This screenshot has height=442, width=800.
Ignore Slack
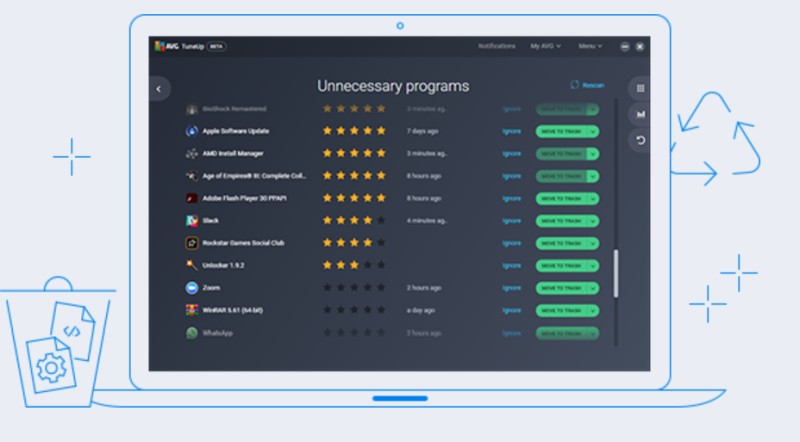click(x=512, y=221)
